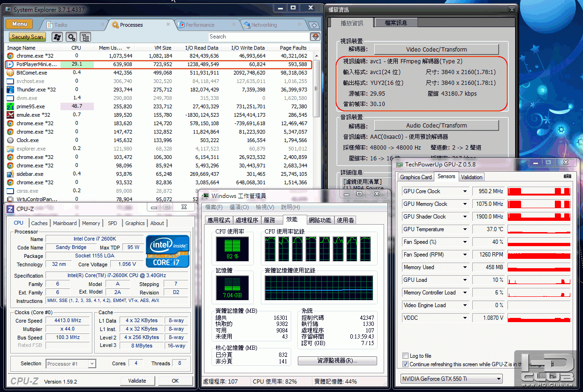Select the BitComet.exe process icon
This screenshot has height=392, width=583.
(x=10, y=73)
